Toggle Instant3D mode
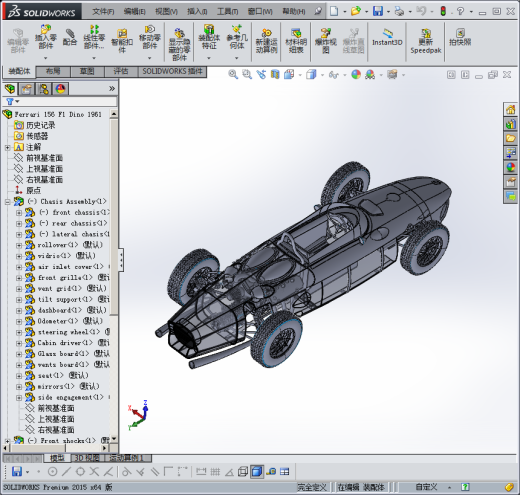The width and height of the screenshot is (520, 495). (387, 37)
